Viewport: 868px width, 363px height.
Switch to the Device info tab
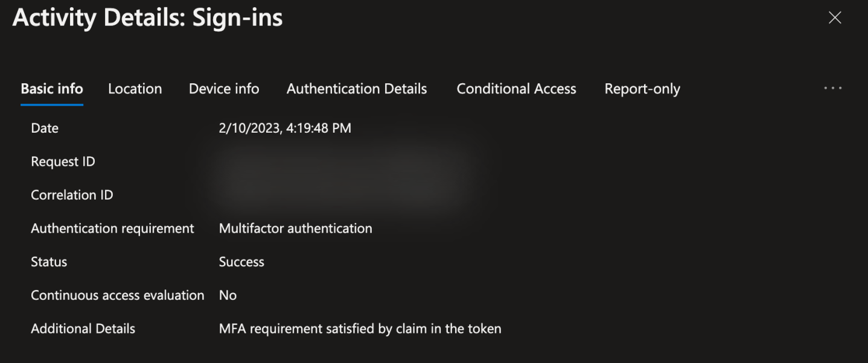pos(223,88)
